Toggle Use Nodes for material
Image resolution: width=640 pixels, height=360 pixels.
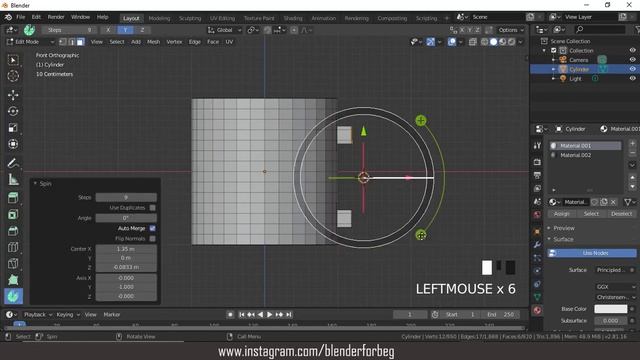click(x=592, y=253)
